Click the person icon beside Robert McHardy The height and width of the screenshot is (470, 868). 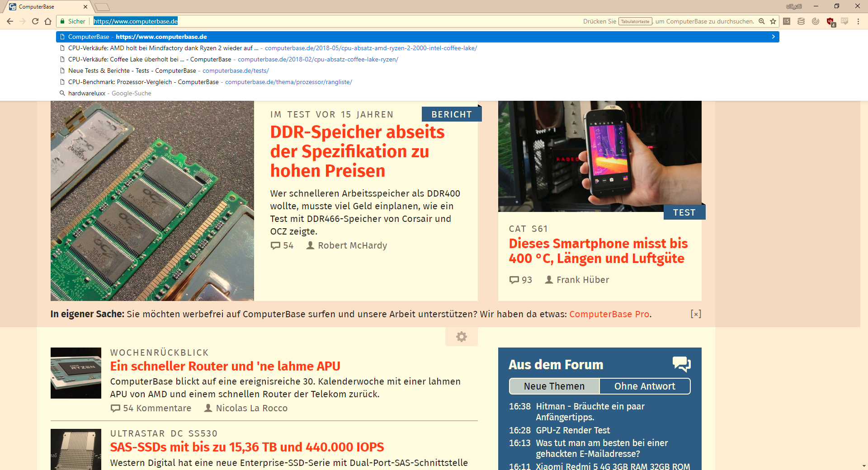click(x=310, y=245)
